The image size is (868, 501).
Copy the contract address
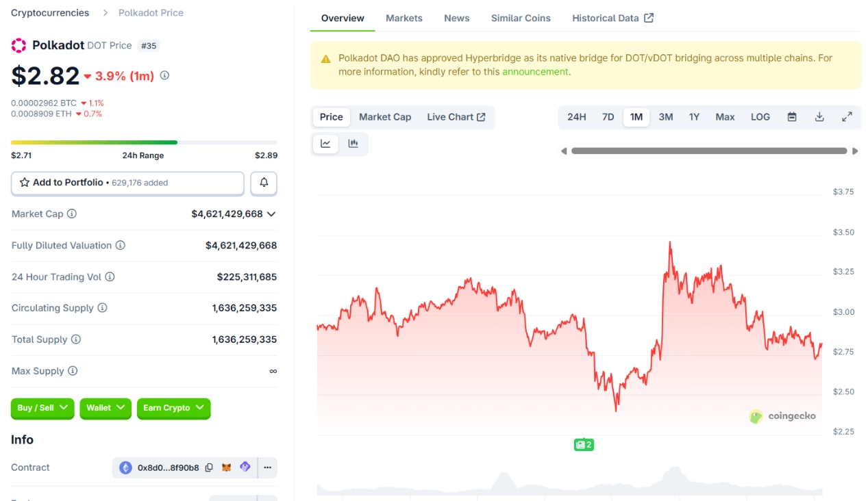[209, 467]
